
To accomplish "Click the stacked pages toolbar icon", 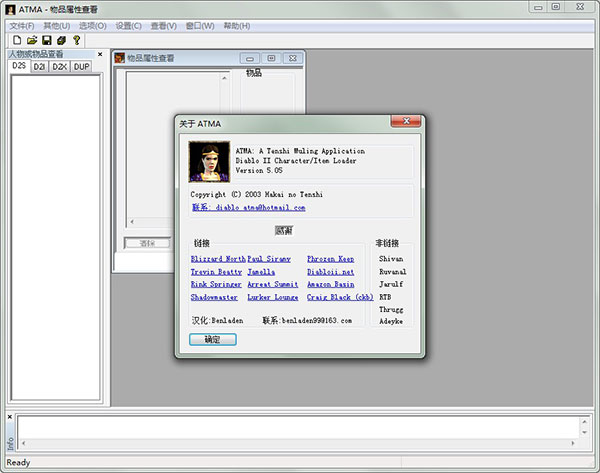I will [61, 40].
